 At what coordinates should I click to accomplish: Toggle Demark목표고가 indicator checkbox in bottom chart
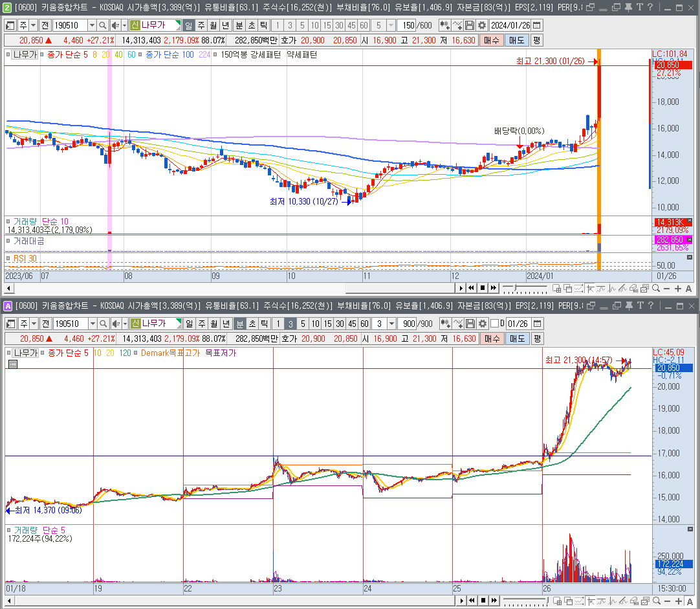[x=136, y=353]
